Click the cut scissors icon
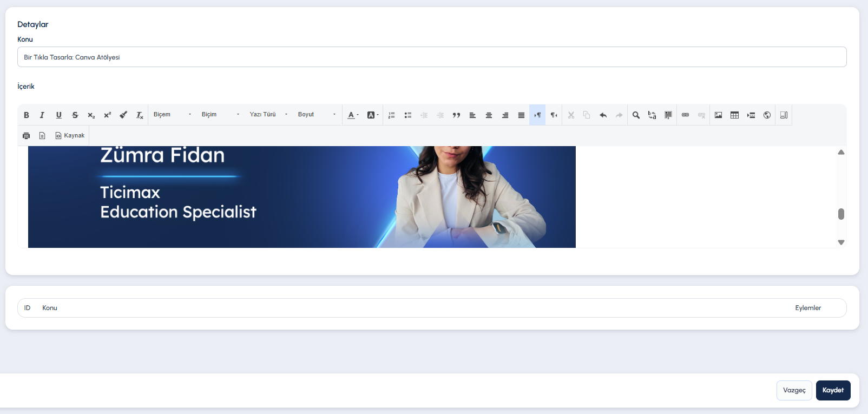The height and width of the screenshot is (414, 868). coord(571,115)
